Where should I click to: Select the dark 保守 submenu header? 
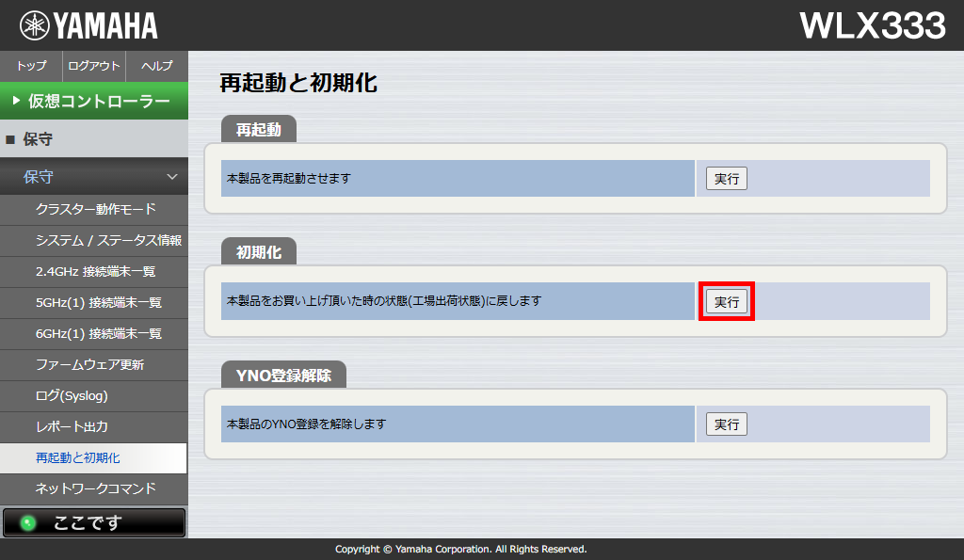(94, 176)
